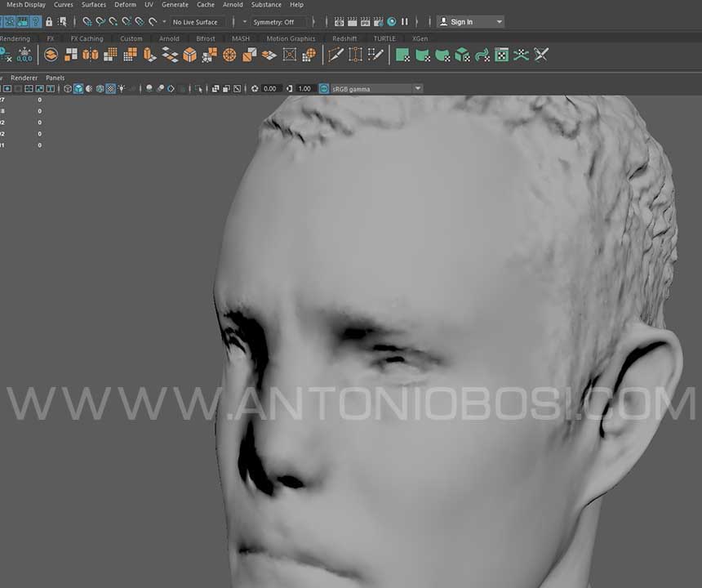Viewport: 702px width, 588px height.
Task: Click orange circular wheel shelf icon
Action: (229, 55)
